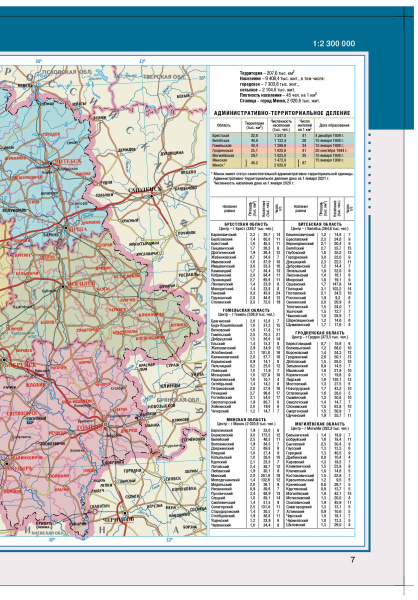The image size is (418, 600).
Task: Click the Орша city marker
Action: click(66, 228)
